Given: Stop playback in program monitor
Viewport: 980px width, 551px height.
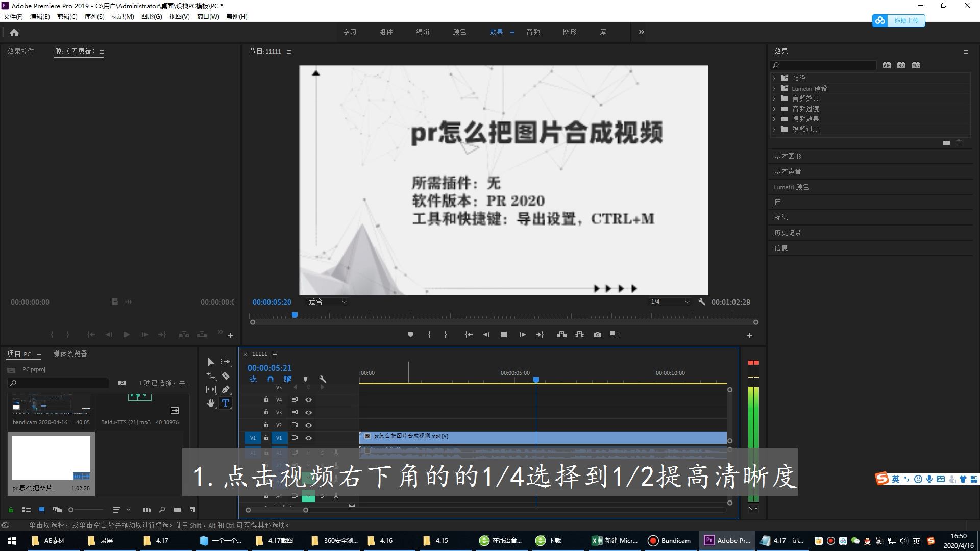Looking at the screenshot, I should [504, 335].
